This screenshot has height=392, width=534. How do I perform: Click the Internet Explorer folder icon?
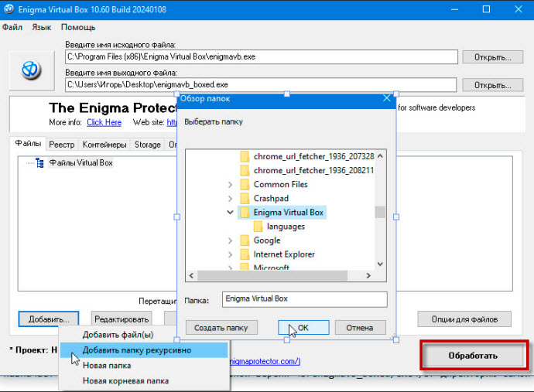click(245, 254)
